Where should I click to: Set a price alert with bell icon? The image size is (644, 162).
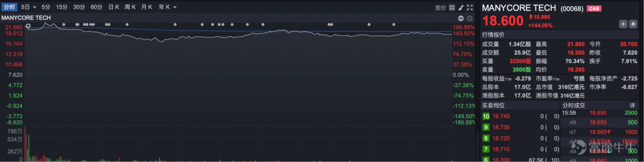[633, 24]
